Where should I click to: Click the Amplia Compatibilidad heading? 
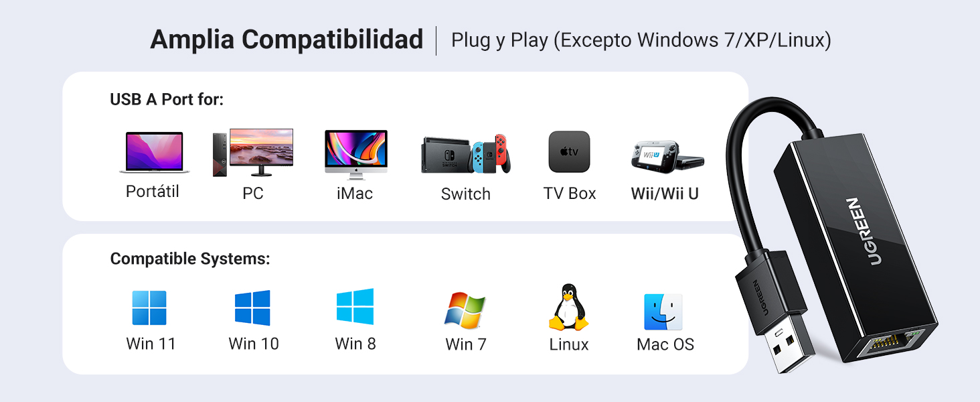tap(287, 40)
